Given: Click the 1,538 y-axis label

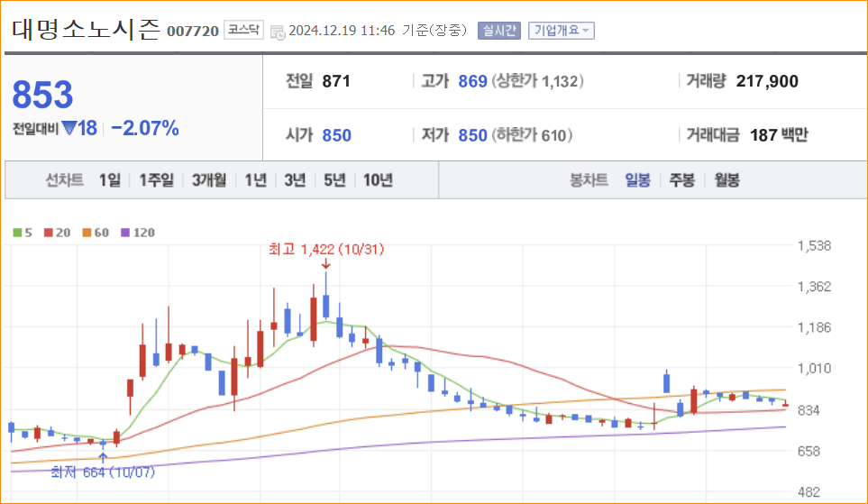Looking at the screenshot, I should pos(814,246).
